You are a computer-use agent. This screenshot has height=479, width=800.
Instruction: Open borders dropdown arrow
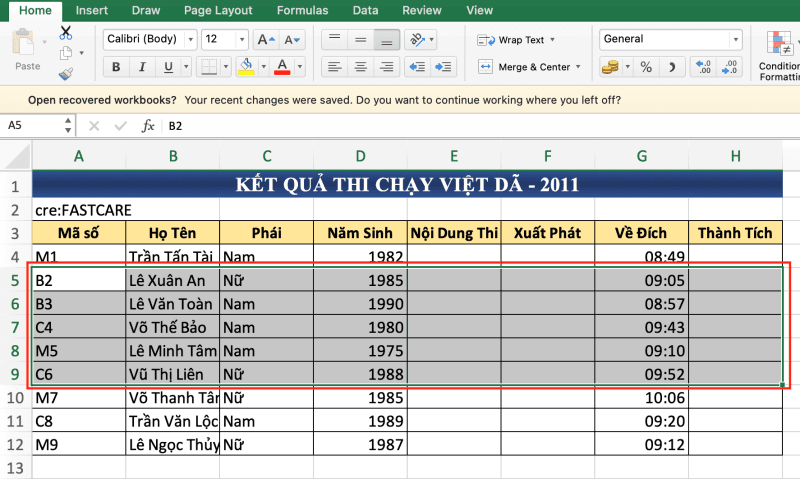point(226,67)
